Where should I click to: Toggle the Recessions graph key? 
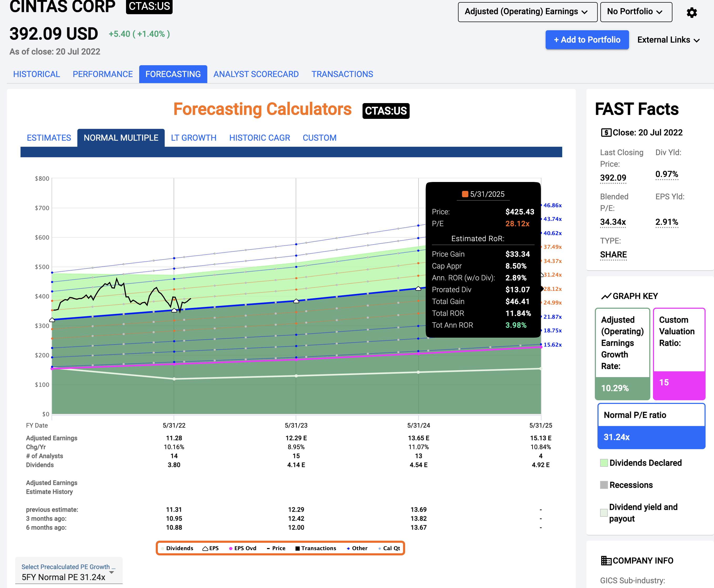tap(626, 485)
